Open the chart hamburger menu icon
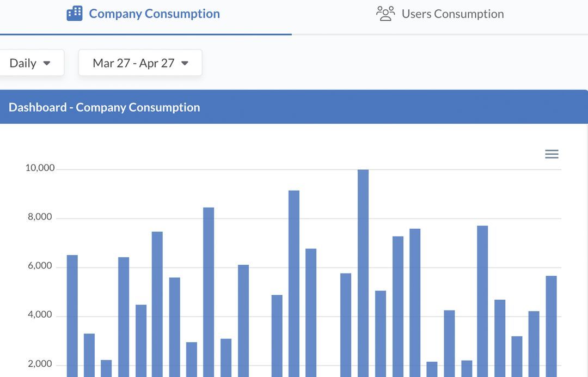 [552, 154]
